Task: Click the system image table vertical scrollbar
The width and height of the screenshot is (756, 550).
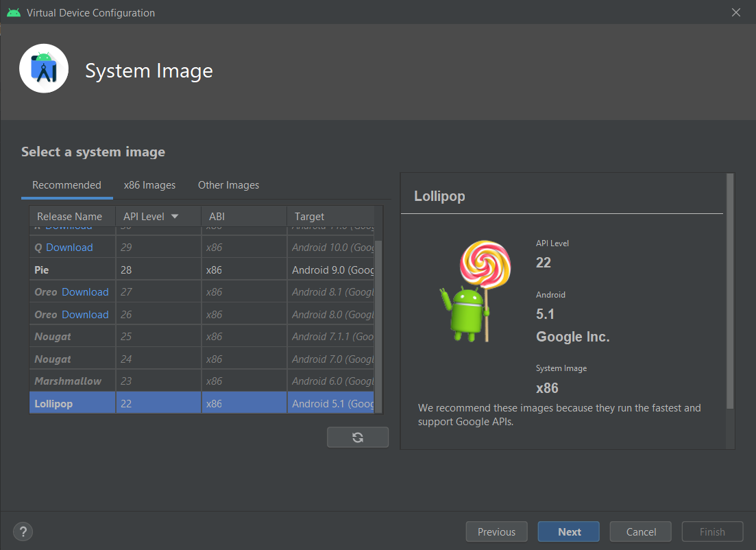Action: tap(378, 326)
